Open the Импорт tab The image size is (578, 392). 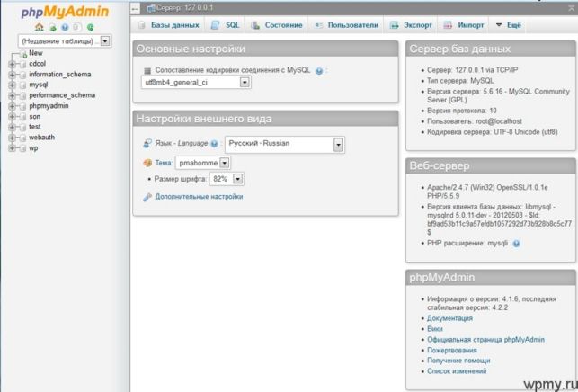pyautogui.click(x=463, y=25)
